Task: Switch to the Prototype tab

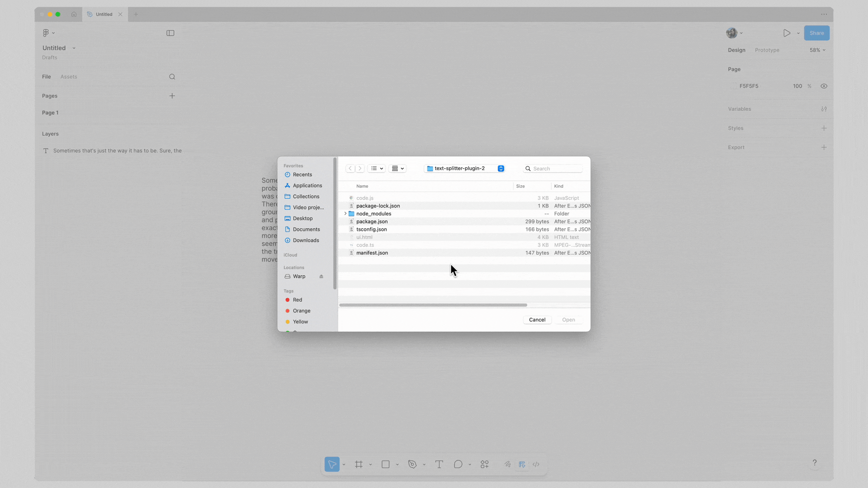Action: (767, 50)
